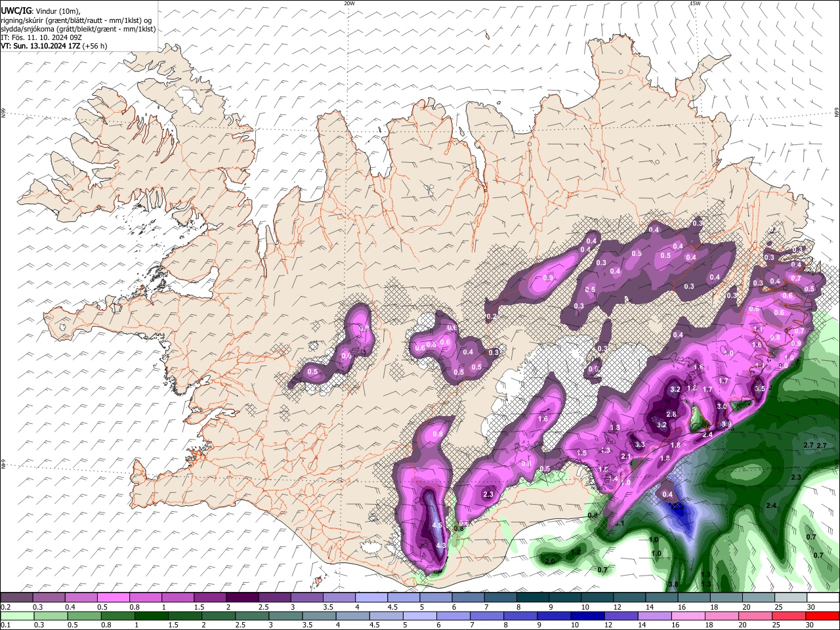Image resolution: width=840 pixels, height=630 pixels.
Task: Select the 'slydda/snjókoma' snow legend description line
Action: click(x=78, y=29)
